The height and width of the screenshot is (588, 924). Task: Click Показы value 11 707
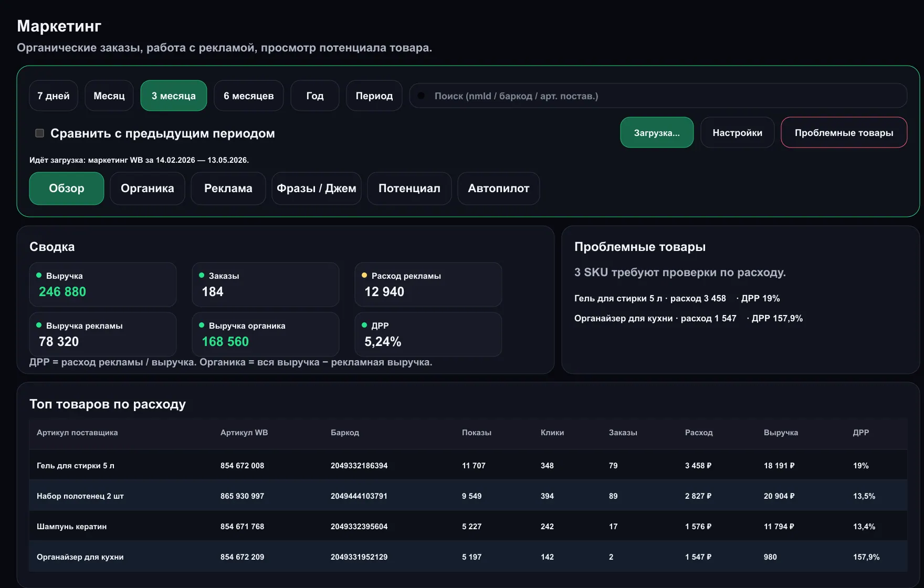pos(474,466)
